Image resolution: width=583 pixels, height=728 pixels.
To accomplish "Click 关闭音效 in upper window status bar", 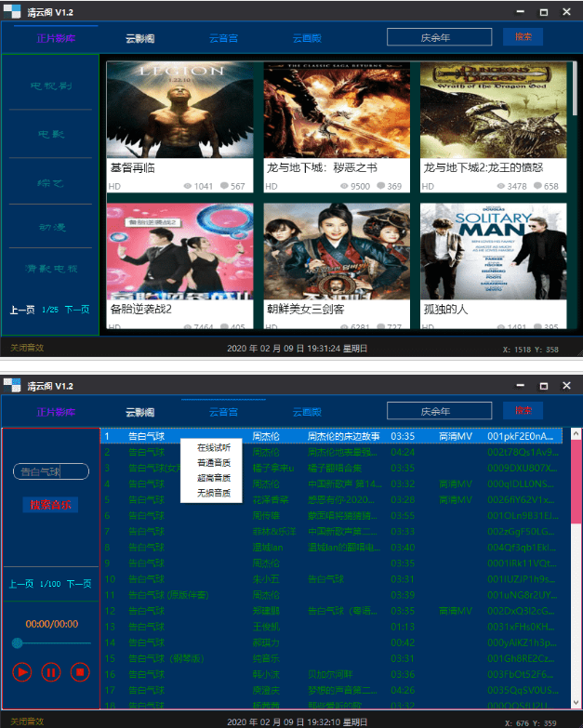I will pos(27,348).
